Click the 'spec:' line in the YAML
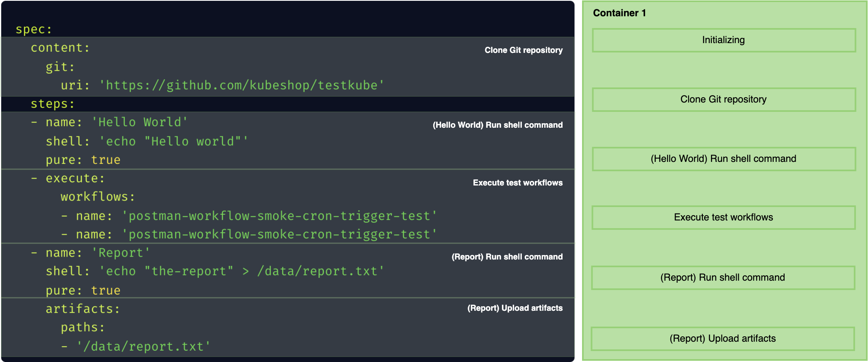Image resolution: width=868 pixels, height=362 pixels. 34,29
